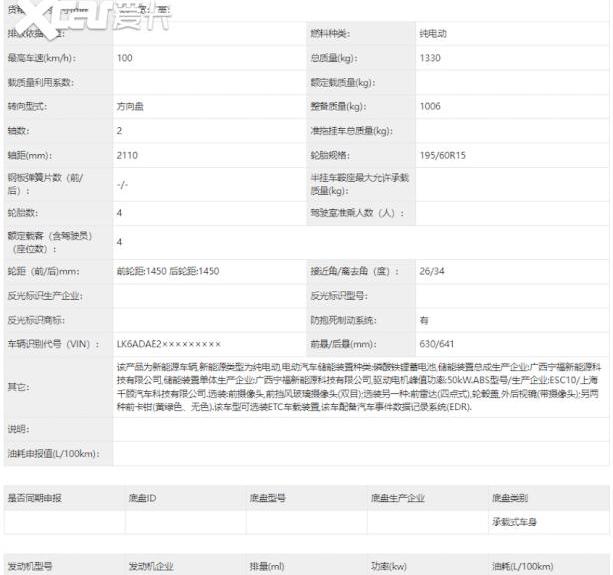Click the 功率(kw) column header
The image size is (613, 575).
click(389, 566)
